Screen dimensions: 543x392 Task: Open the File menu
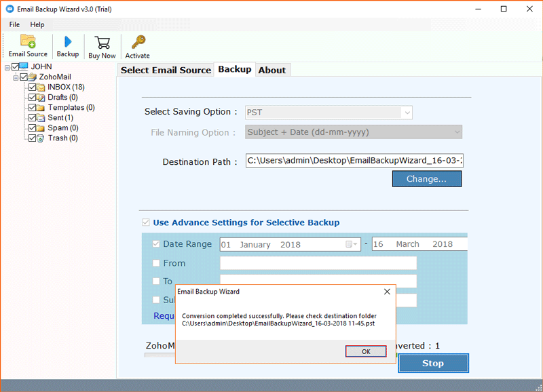point(14,24)
